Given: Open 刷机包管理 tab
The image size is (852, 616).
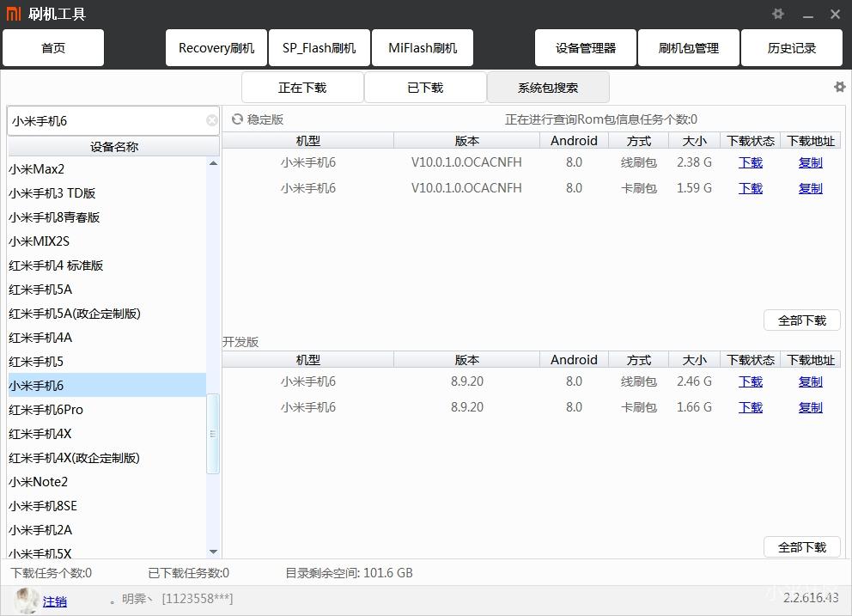Looking at the screenshot, I should tap(689, 48).
